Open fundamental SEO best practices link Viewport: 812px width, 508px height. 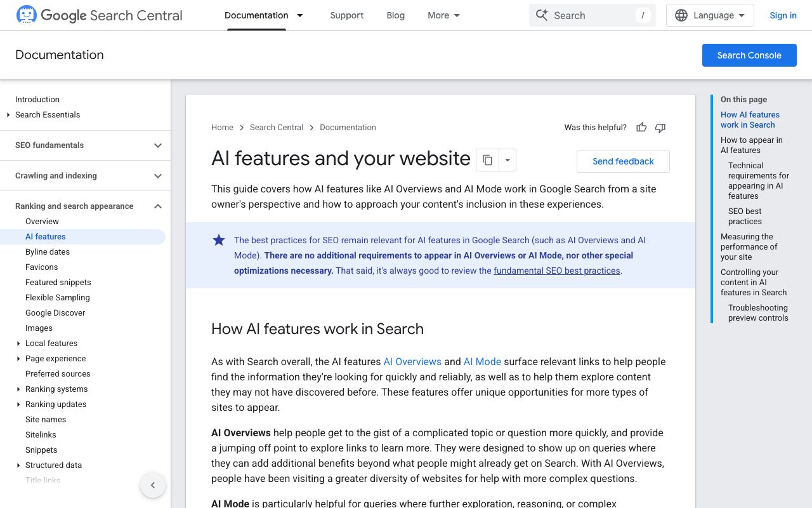coord(557,271)
